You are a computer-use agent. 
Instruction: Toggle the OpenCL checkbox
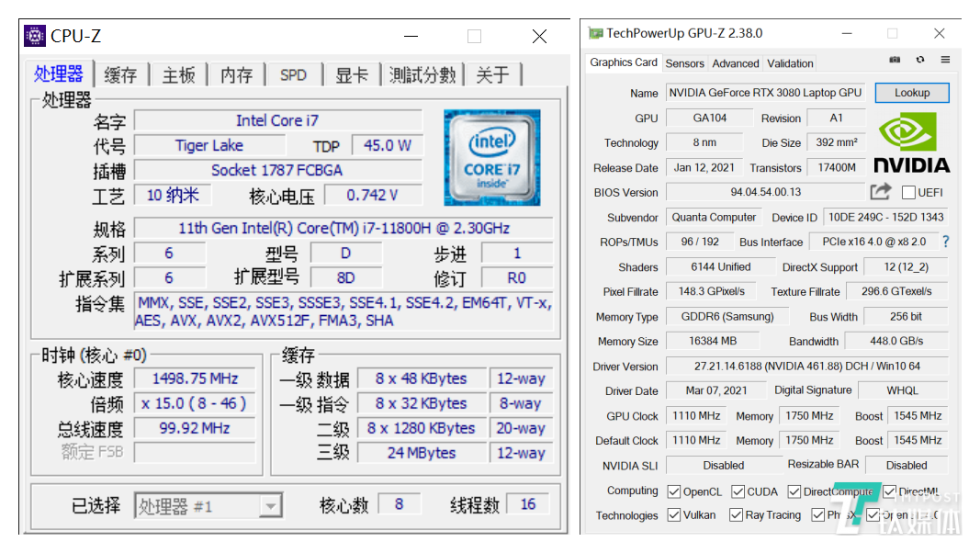674,491
